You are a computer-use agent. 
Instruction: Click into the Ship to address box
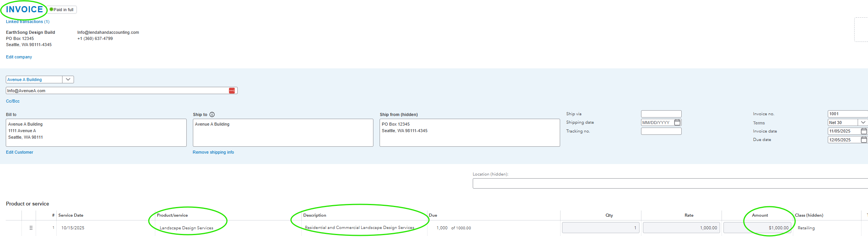283,133
